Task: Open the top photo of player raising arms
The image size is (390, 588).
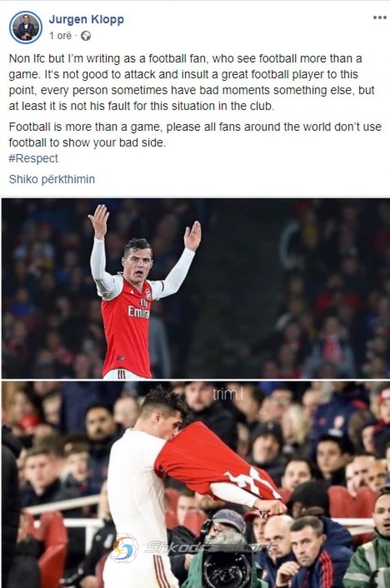Action: point(195,288)
